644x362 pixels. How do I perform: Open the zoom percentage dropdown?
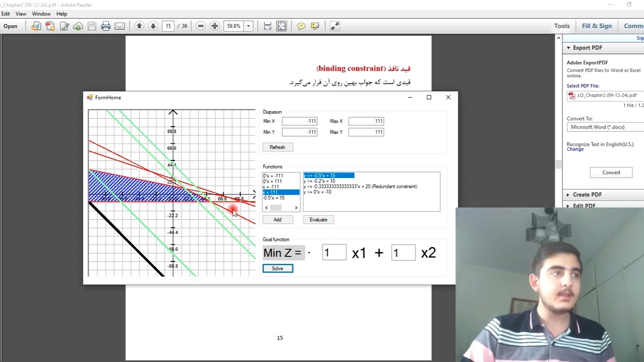pyautogui.click(x=248, y=26)
